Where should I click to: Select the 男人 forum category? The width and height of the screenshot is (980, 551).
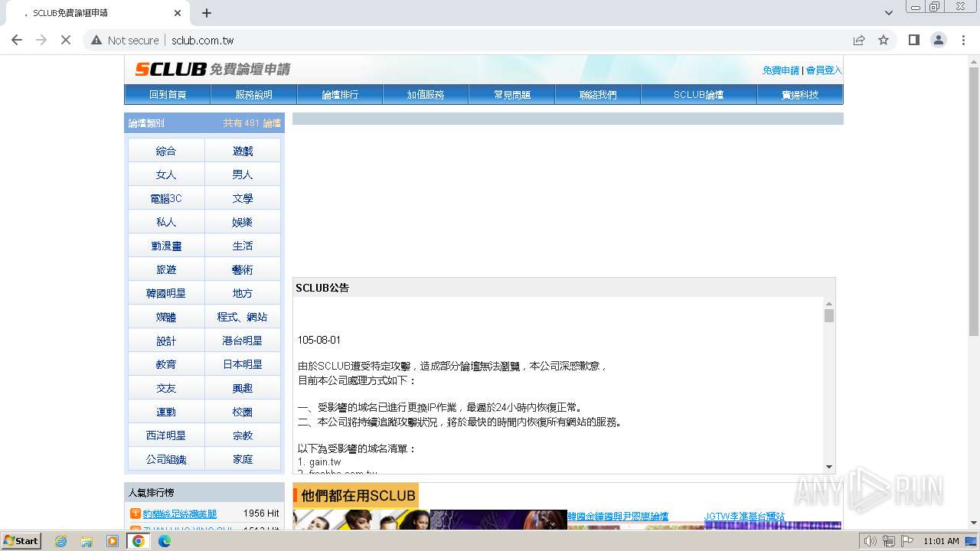pyautogui.click(x=243, y=174)
